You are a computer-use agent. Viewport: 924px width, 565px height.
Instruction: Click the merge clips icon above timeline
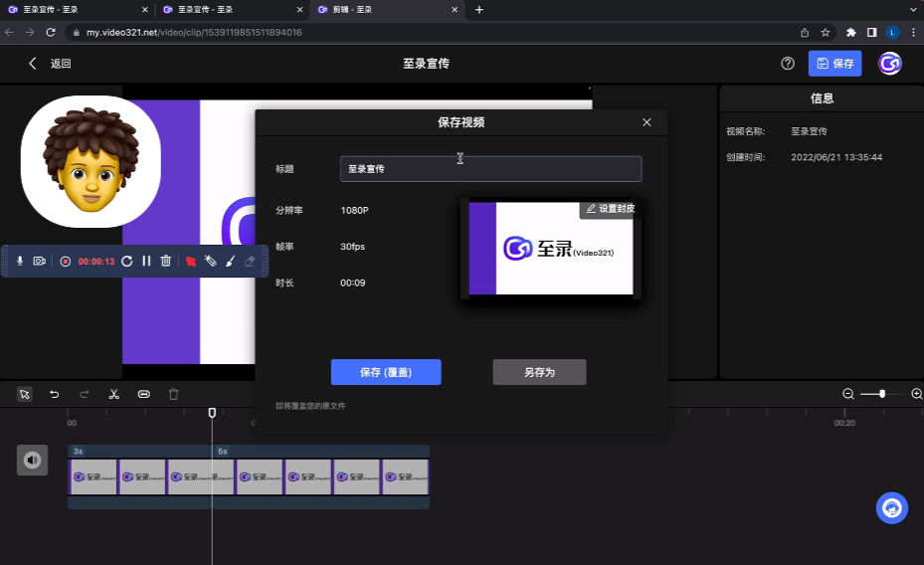(144, 394)
